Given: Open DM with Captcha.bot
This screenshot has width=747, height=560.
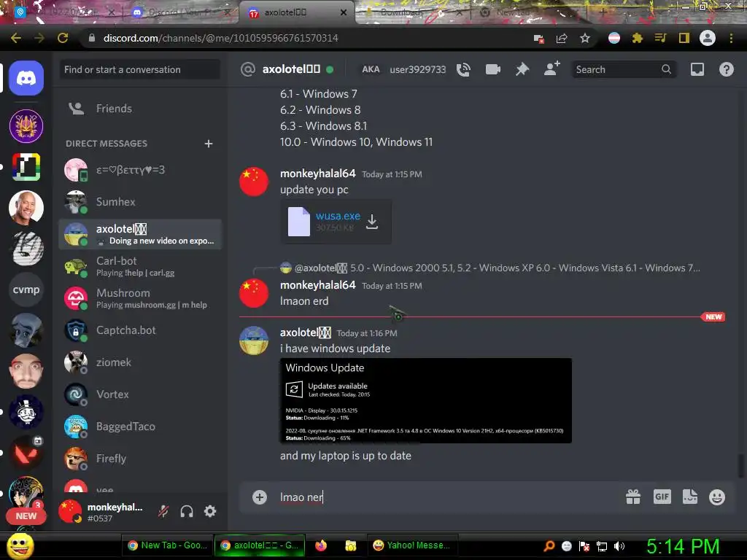Looking at the screenshot, I should point(140,330).
